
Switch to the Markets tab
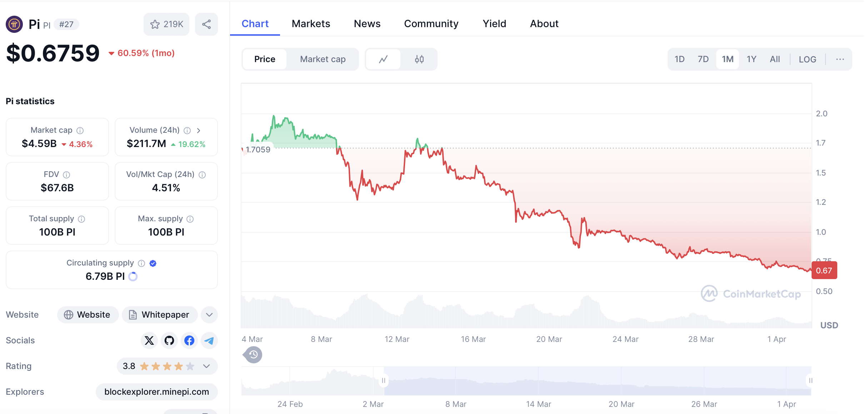click(311, 24)
